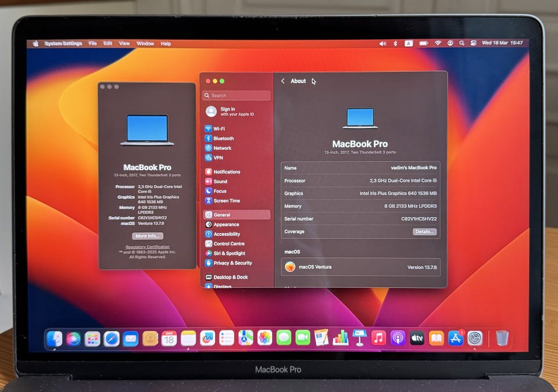Open Podcasts from the Dock

398,338
